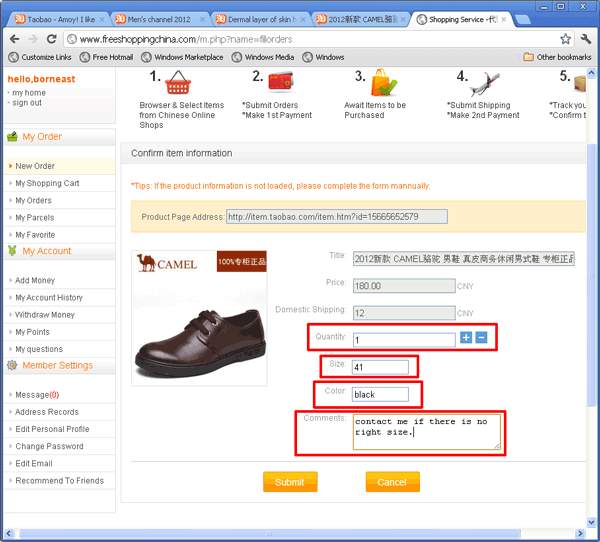Click the plus quantity button
Screen dimensions: 600x542
pos(466,337)
